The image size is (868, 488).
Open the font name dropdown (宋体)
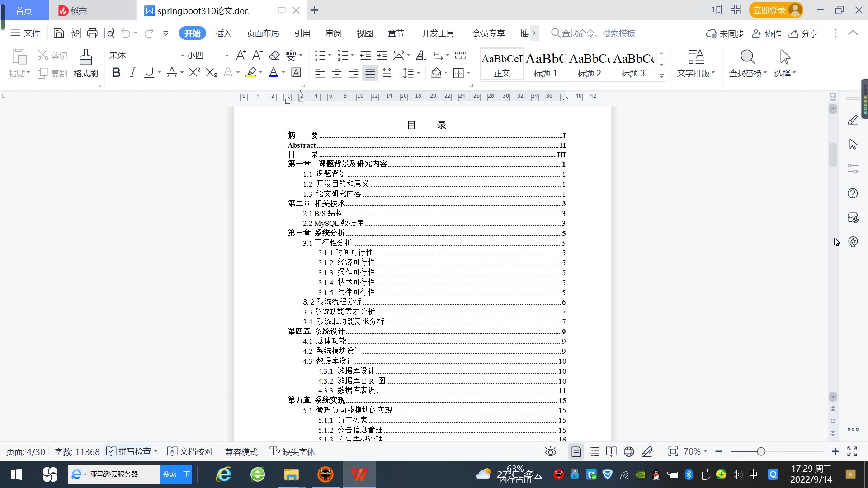[x=182, y=56]
